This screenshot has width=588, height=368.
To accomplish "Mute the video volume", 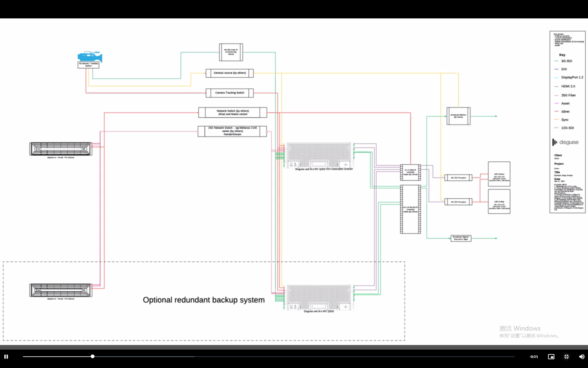I will (582, 357).
